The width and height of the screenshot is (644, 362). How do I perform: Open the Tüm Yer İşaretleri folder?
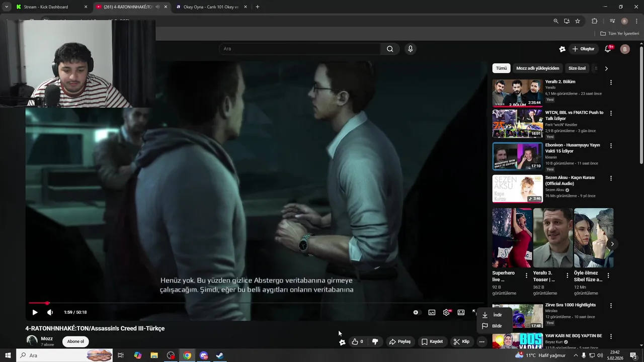(x=620, y=33)
